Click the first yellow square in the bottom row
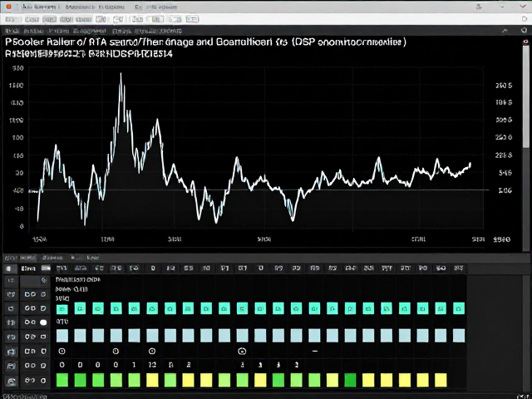Viewport: 532px width, 399px height. [152, 381]
